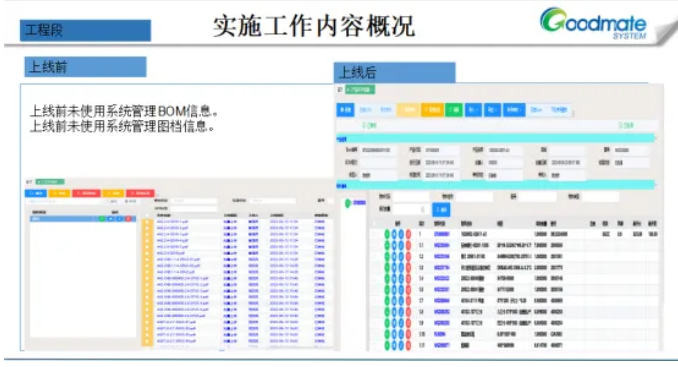The image size is (678, 367).
Task: Click the orange button in BOM toolbar
Action: point(432,110)
